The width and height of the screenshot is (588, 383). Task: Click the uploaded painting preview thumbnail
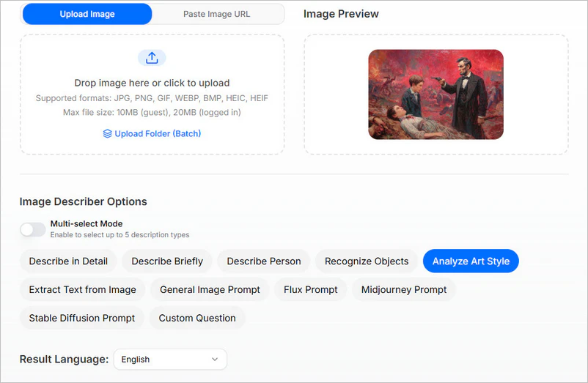[436, 94]
